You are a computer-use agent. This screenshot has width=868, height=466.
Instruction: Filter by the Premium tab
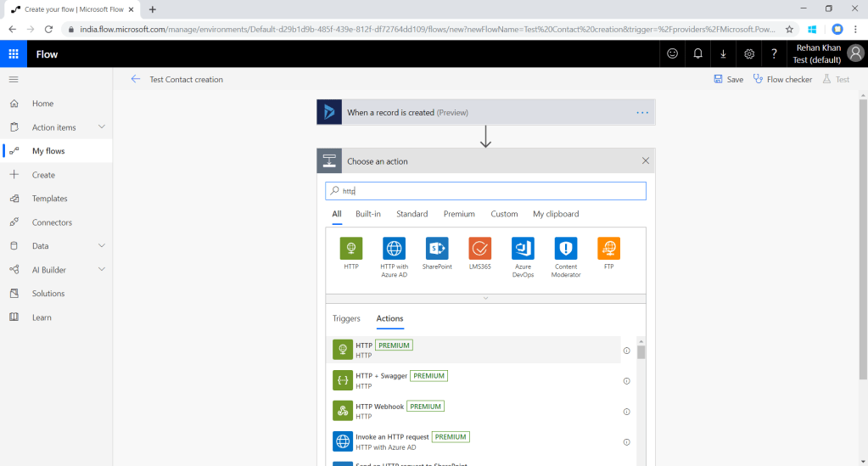click(x=459, y=214)
